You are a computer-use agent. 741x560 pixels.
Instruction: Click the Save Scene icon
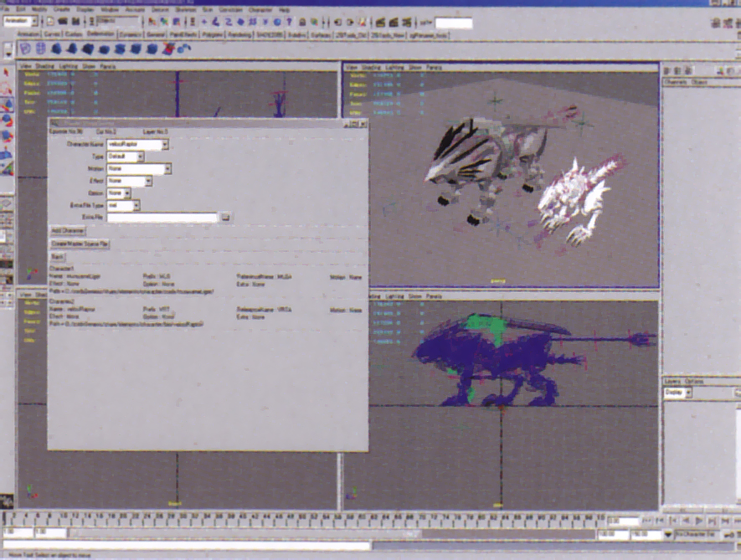coord(75,21)
